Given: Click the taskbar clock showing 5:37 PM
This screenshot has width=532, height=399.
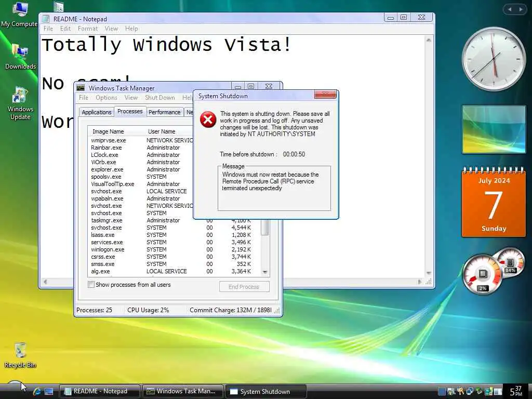Looking at the screenshot, I should pyautogui.click(x=516, y=391).
